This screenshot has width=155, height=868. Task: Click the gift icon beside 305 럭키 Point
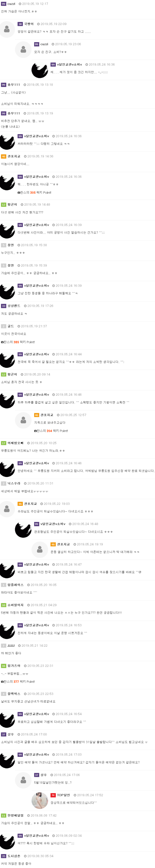(x=19, y=193)
